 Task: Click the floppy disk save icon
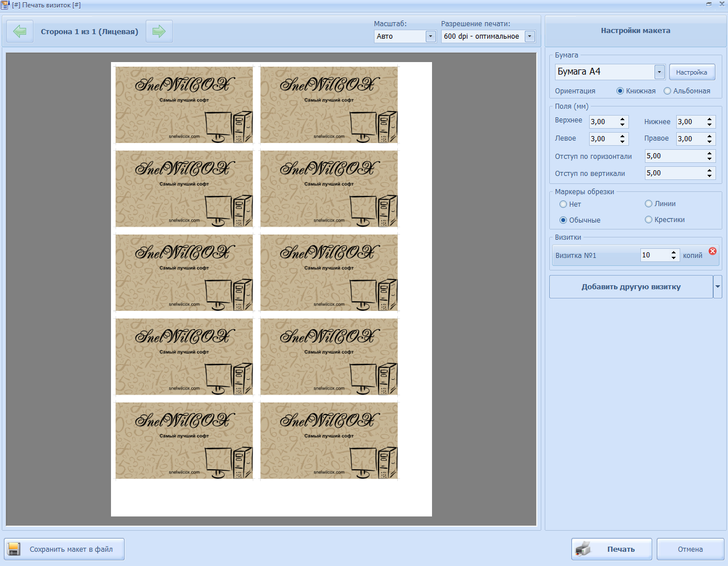pyautogui.click(x=14, y=549)
